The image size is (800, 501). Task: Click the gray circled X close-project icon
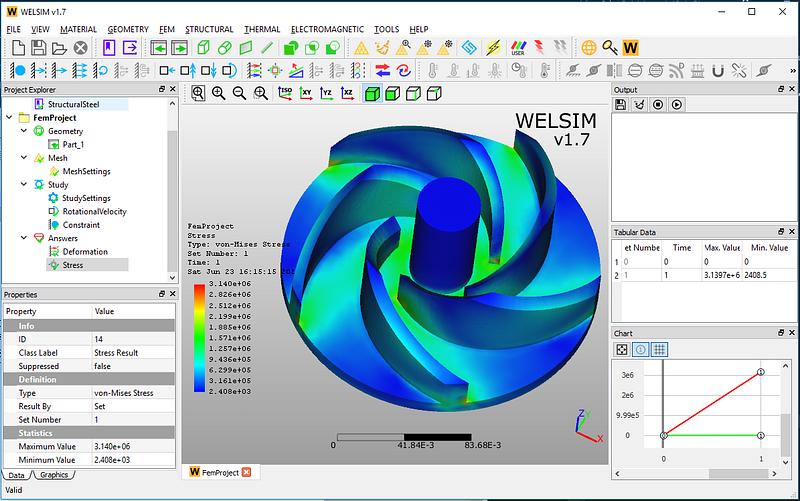pos(81,48)
